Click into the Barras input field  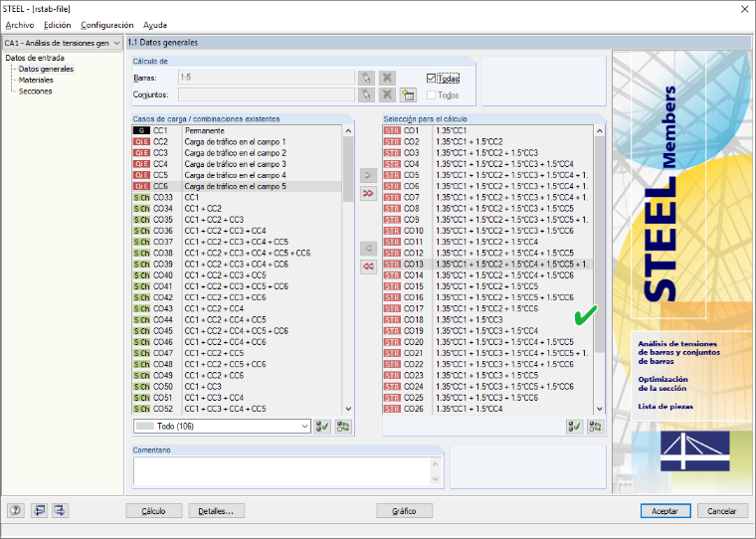click(267, 78)
